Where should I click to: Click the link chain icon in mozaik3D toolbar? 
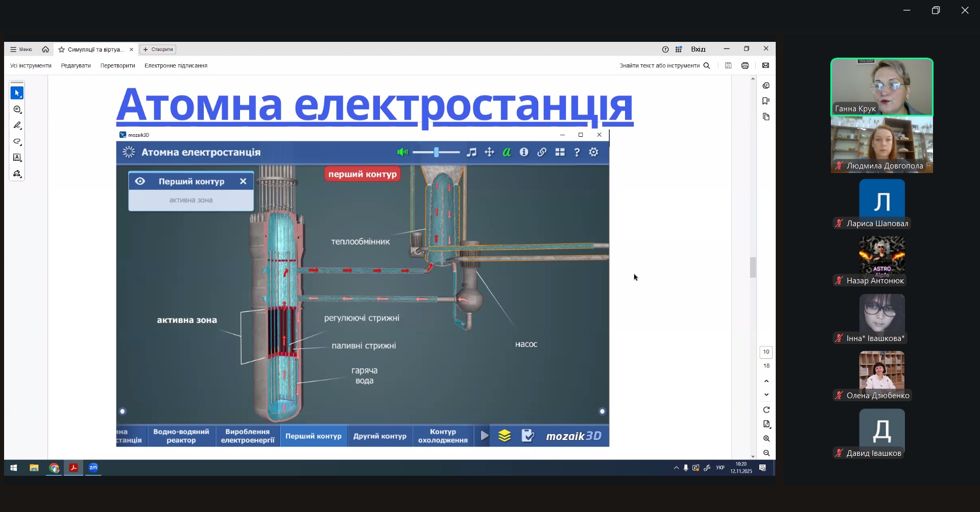tap(542, 152)
